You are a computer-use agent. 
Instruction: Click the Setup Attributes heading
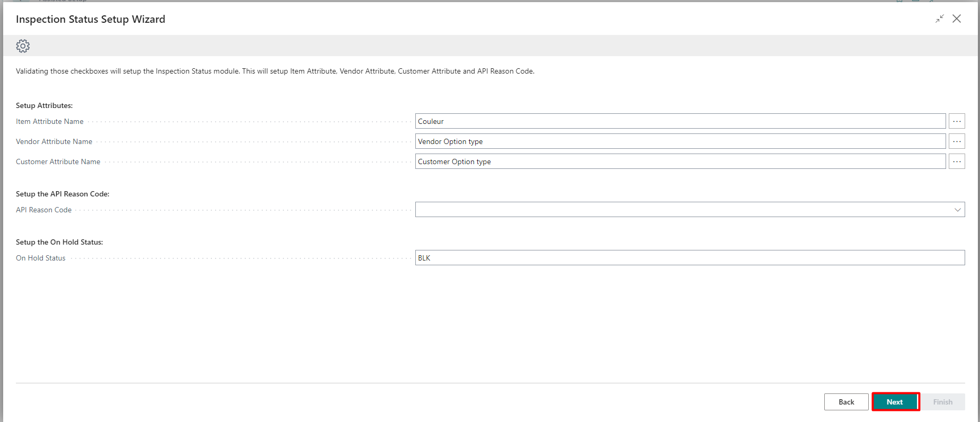[44, 105]
